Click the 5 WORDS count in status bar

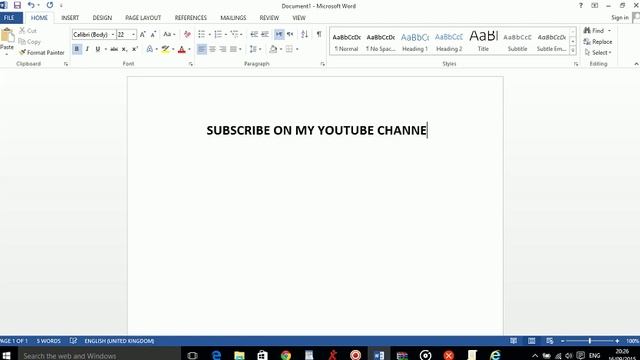[49, 341]
